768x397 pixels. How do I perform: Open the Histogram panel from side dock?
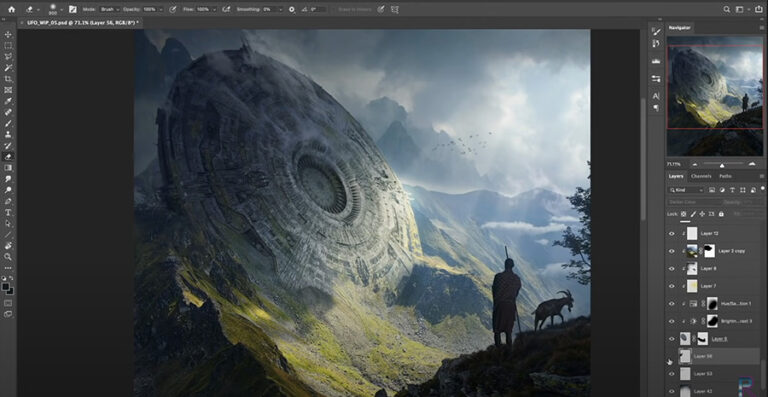tap(656, 61)
